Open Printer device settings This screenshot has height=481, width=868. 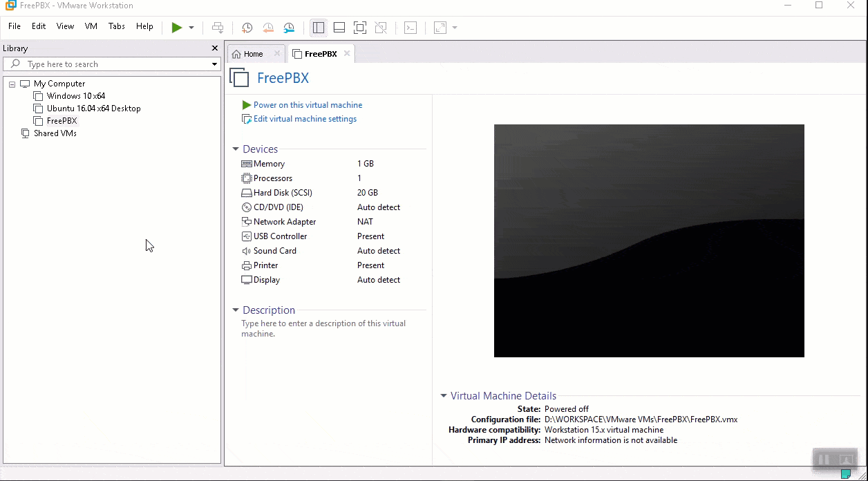click(x=265, y=265)
